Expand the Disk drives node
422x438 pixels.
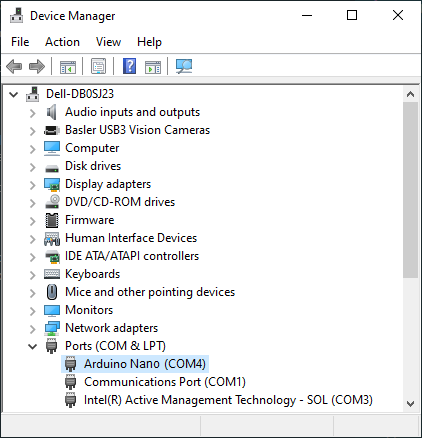(33, 167)
